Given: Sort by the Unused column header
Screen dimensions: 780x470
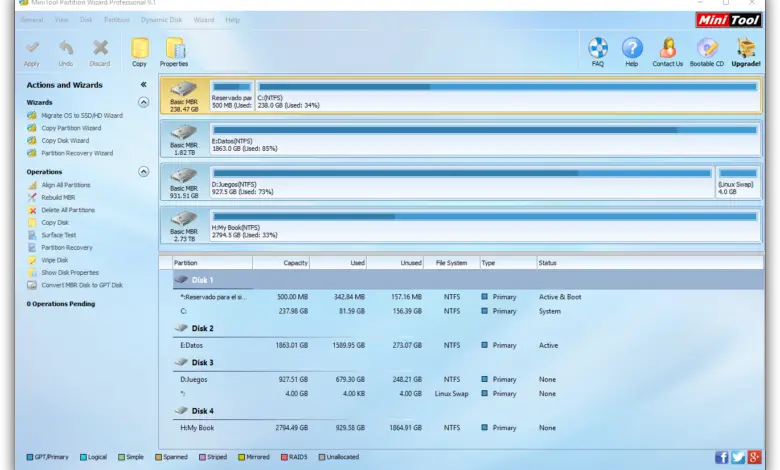Looking at the screenshot, I should tap(395, 263).
